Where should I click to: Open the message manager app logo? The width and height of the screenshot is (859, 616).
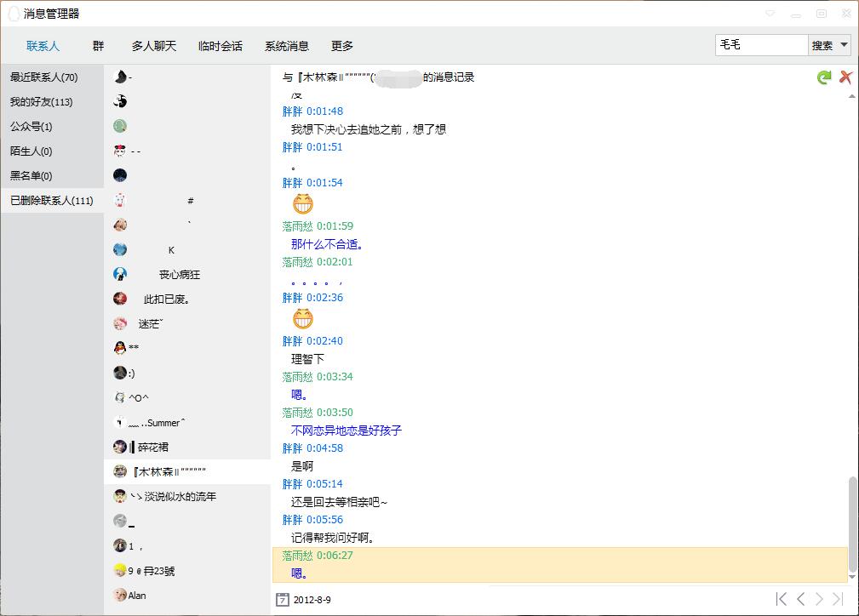14,14
